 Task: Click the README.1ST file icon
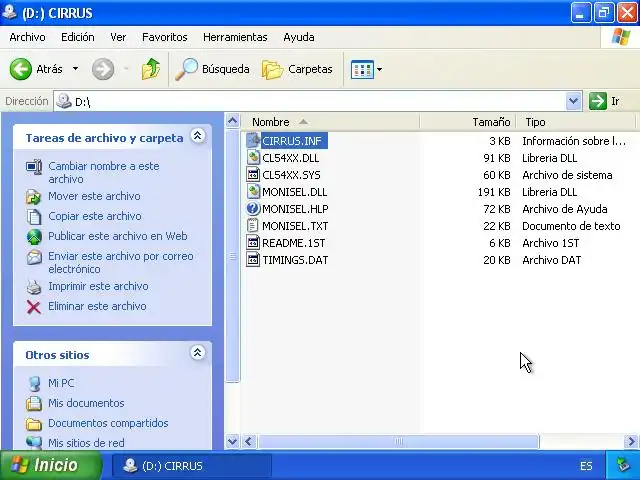pyautogui.click(x=253, y=243)
